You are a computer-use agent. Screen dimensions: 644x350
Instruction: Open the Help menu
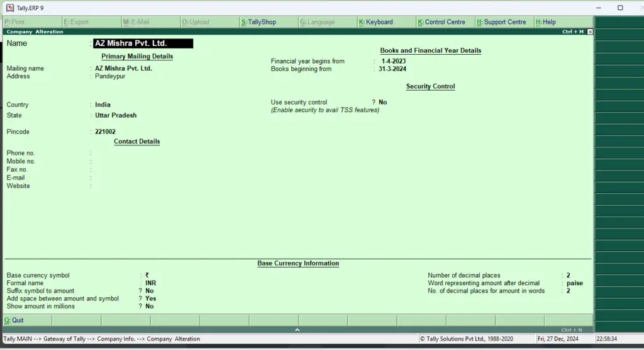coord(546,22)
